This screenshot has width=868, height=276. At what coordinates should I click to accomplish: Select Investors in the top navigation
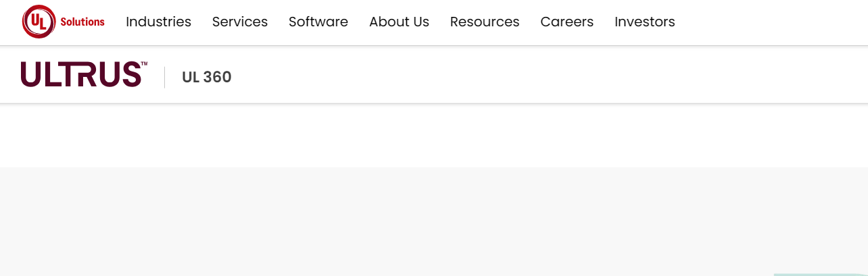pyautogui.click(x=644, y=22)
